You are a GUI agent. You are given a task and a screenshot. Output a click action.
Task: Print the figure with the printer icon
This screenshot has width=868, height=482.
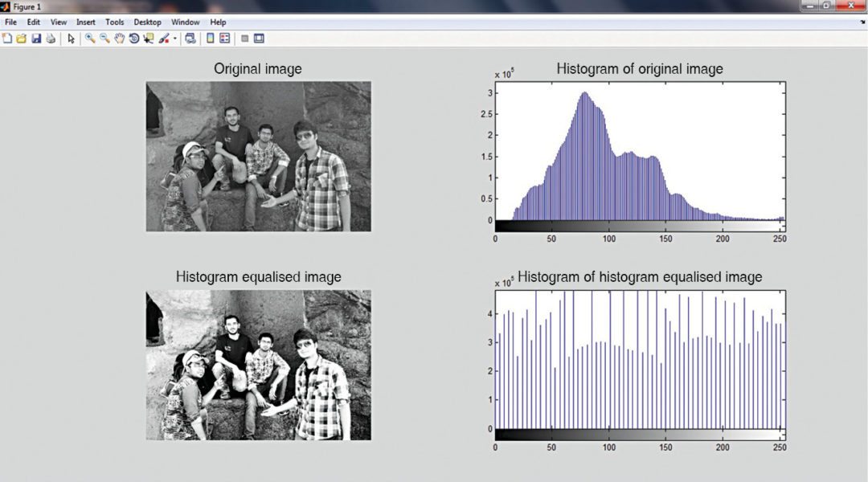(51, 38)
